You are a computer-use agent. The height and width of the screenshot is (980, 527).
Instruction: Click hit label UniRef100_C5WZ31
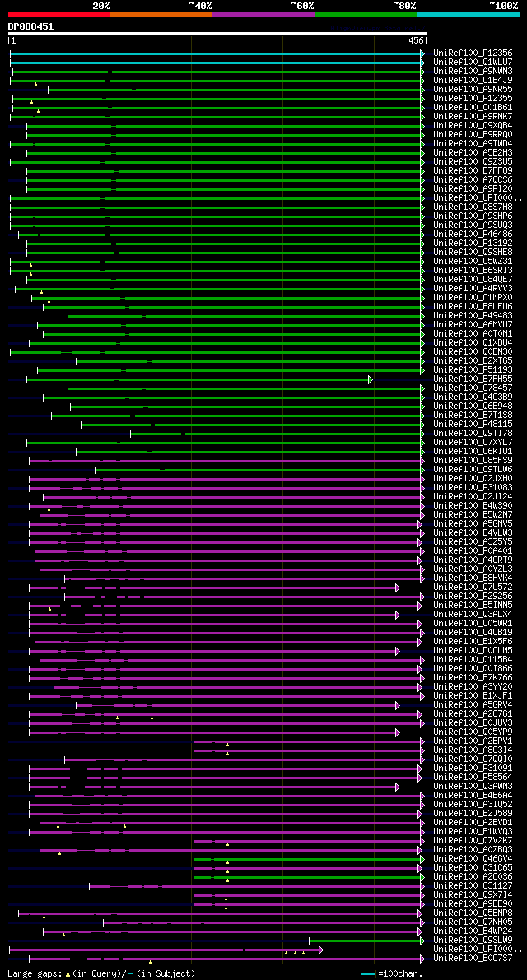[473, 261]
